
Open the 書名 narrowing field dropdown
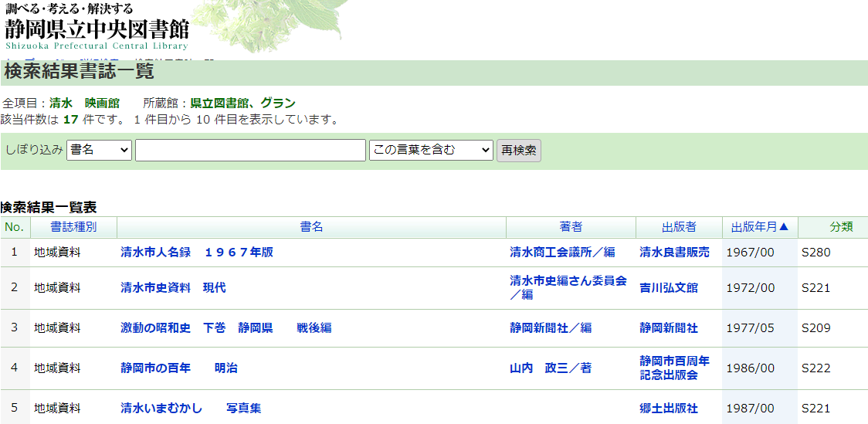(x=99, y=150)
